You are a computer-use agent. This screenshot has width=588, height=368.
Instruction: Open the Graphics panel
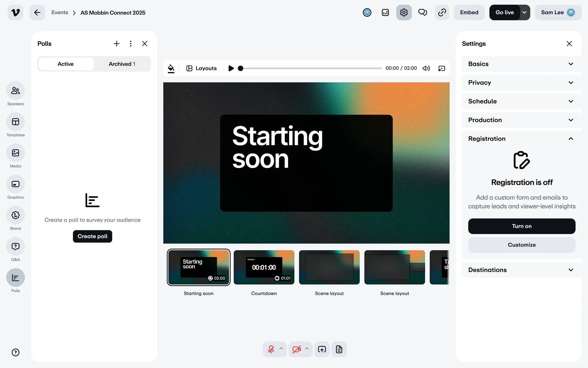click(15, 184)
